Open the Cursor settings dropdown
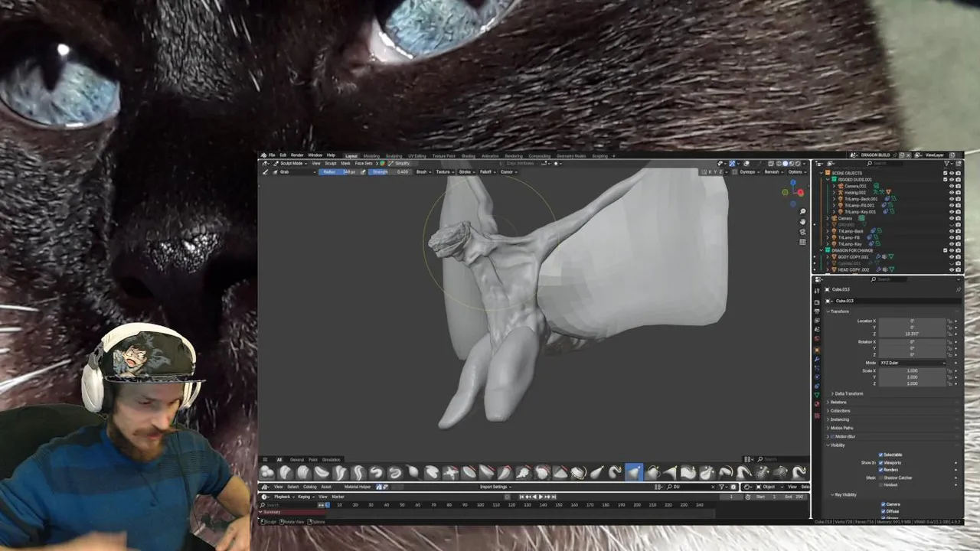The image size is (980, 551). point(508,171)
